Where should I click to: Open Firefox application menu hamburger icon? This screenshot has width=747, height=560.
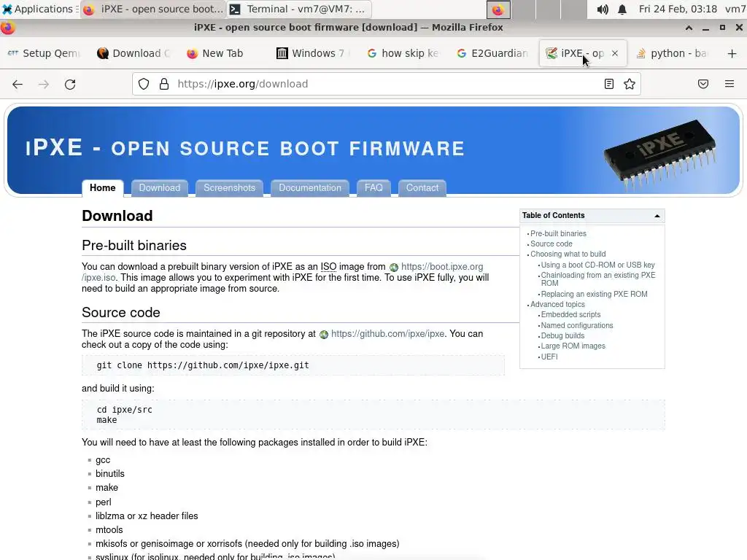point(729,85)
